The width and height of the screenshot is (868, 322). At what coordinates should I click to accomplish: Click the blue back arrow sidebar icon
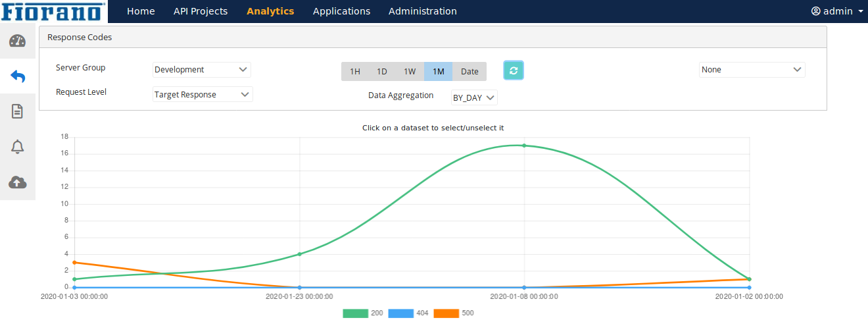click(x=18, y=76)
